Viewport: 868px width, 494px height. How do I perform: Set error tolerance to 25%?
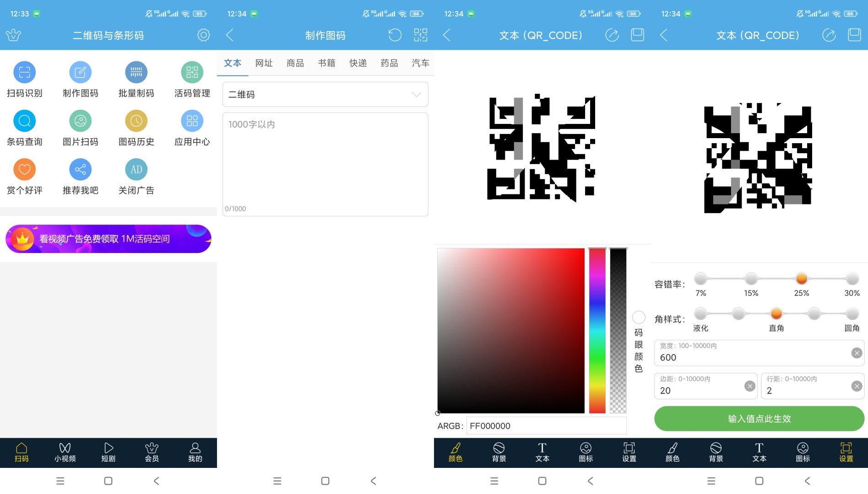tap(801, 278)
